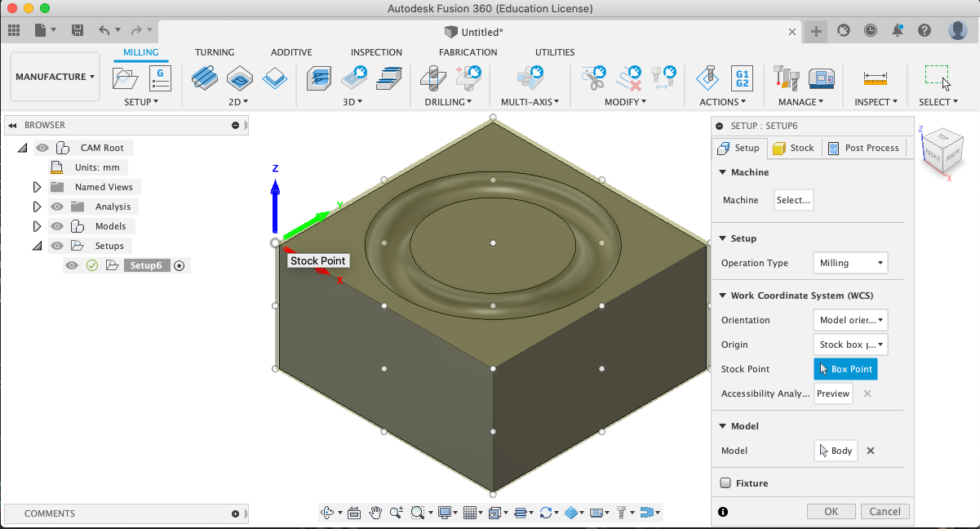The height and width of the screenshot is (529, 980).
Task: Select the Drill tool
Action: coord(432,78)
